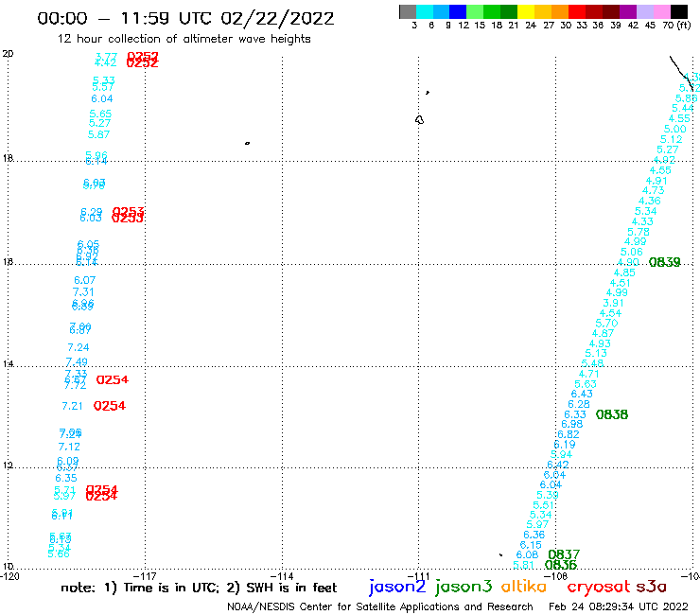Click the black swatch at the legend end
The height and width of the screenshot is (615, 700).
[x=678, y=11]
